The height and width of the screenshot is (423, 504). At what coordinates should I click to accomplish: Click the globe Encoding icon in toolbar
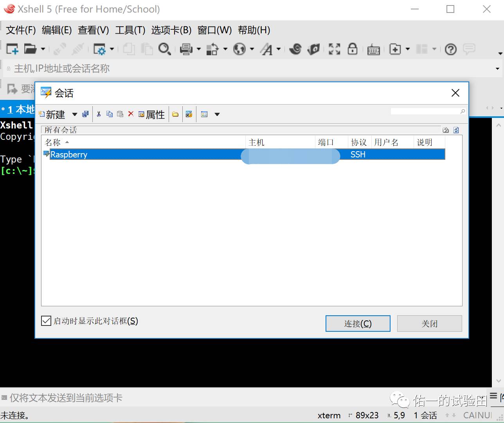click(239, 49)
